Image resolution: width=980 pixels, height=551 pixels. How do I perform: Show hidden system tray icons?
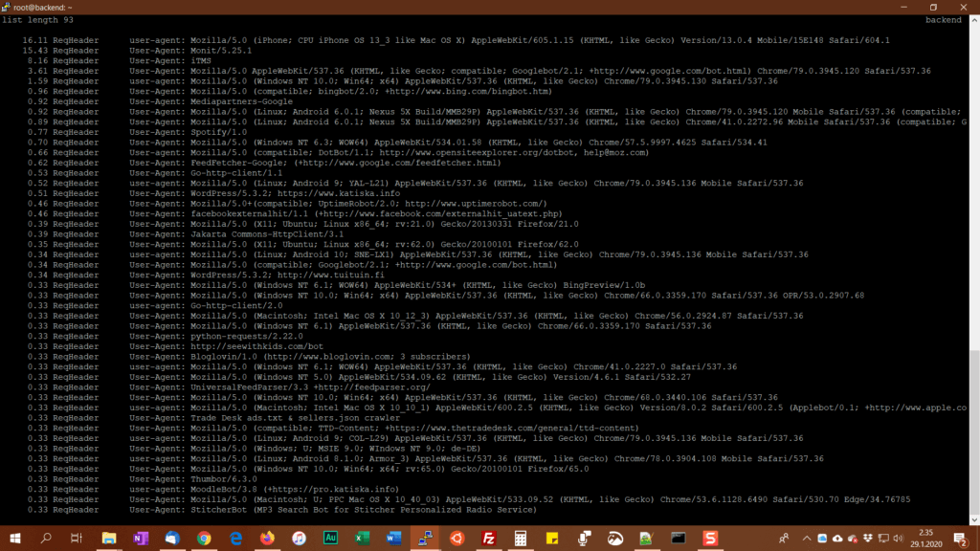[x=807, y=539]
